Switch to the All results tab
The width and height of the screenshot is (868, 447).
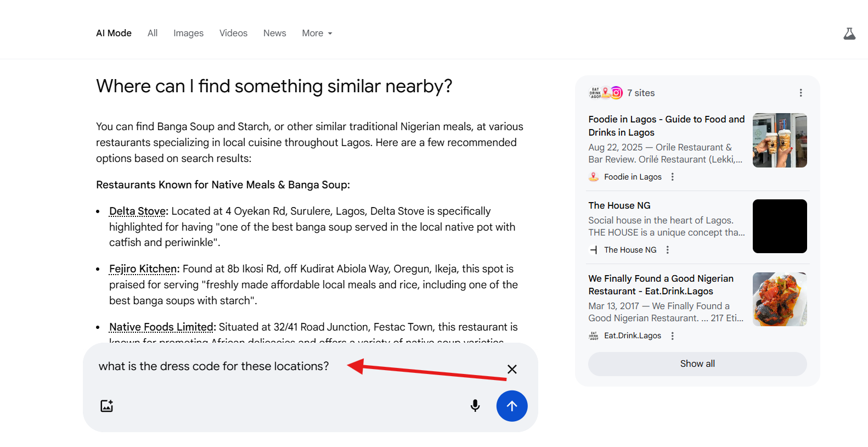tap(153, 33)
